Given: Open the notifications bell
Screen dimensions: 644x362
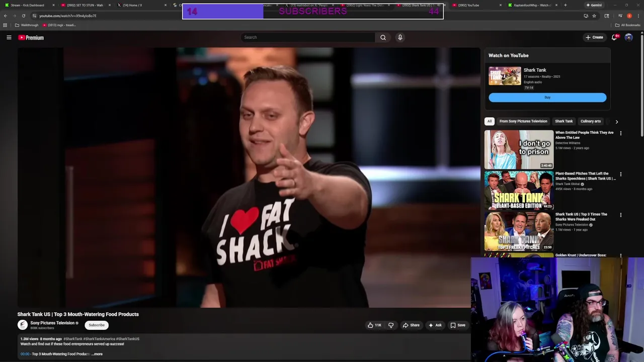Looking at the screenshot, I should point(614,37).
